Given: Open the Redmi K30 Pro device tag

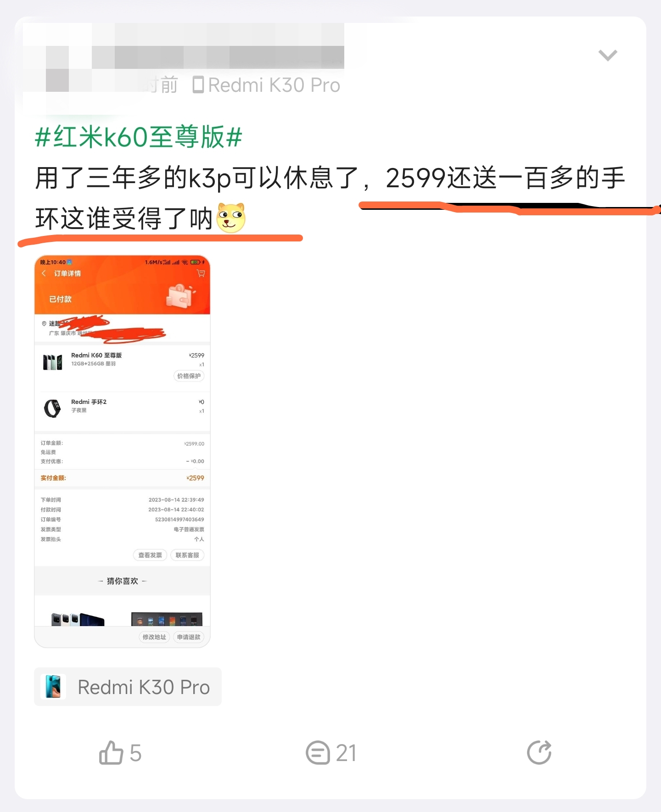Looking at the screenshot, I should [x=128, y=687].
